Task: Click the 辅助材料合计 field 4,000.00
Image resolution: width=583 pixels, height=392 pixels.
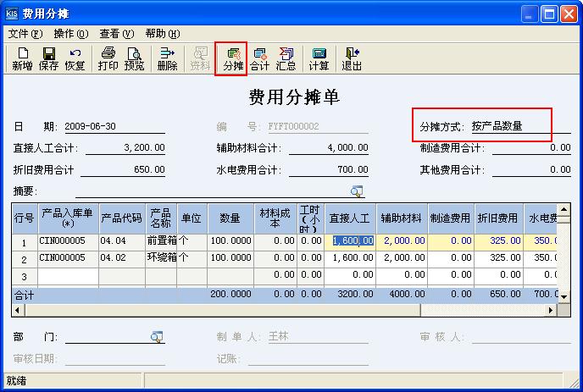Action: pos(329,148)
